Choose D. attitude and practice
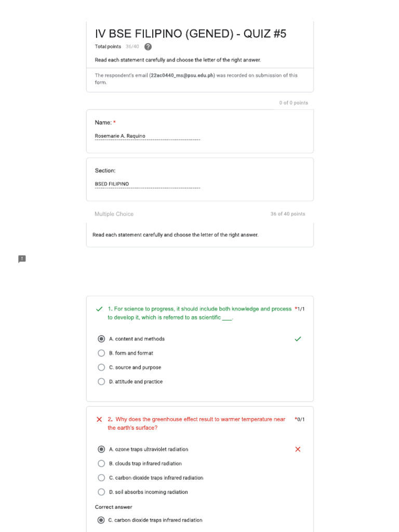399x532 pixels. point(101,382)
